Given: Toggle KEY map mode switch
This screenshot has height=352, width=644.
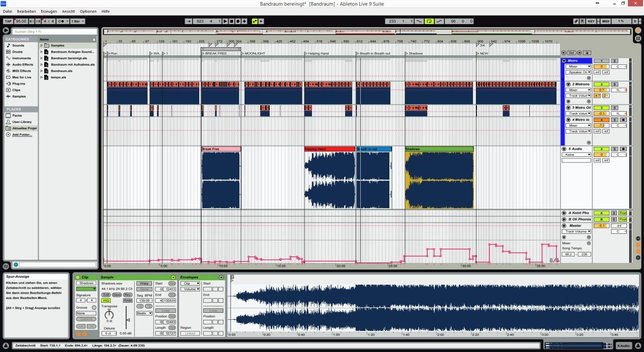Looking at the screenshot, I should [x=591, y=21].
